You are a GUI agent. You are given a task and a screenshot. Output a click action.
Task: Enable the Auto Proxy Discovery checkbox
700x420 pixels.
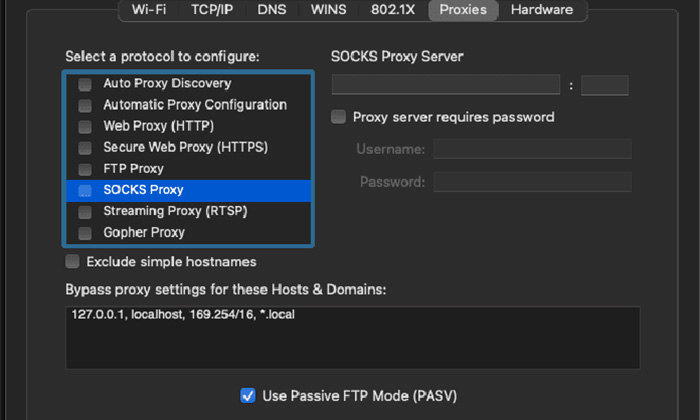[85, 84]
